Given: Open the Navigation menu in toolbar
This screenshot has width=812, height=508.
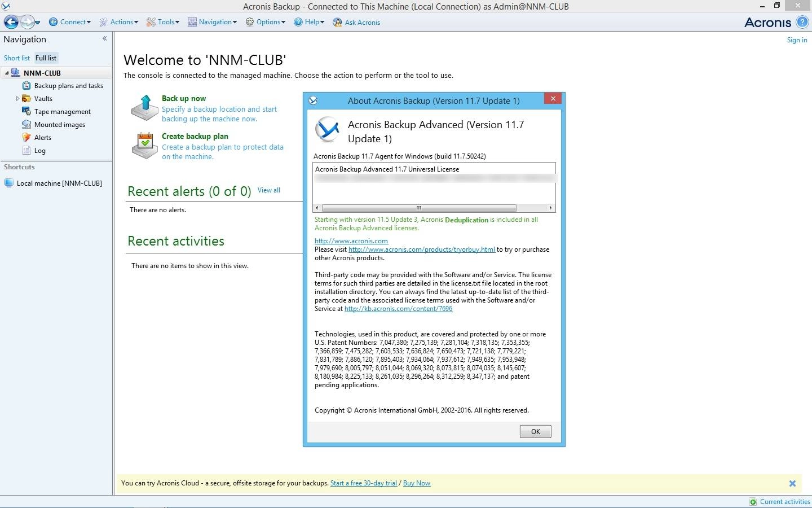Looking at the screenshot, I should point(212,22).
